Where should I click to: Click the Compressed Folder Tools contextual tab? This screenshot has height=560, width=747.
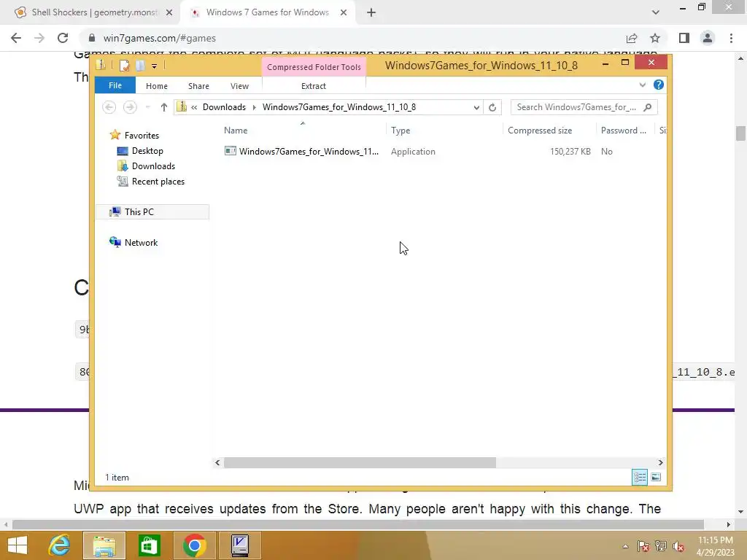coord(314,67)
